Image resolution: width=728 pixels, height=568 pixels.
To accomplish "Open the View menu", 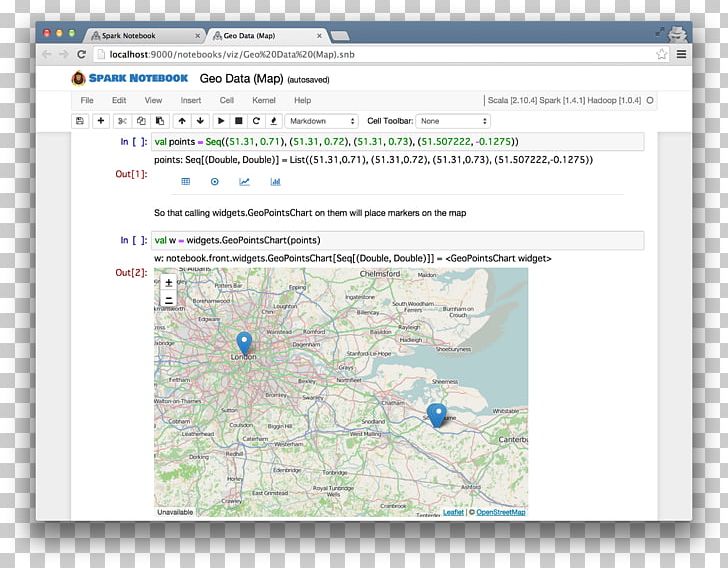I will coord(153,100).
